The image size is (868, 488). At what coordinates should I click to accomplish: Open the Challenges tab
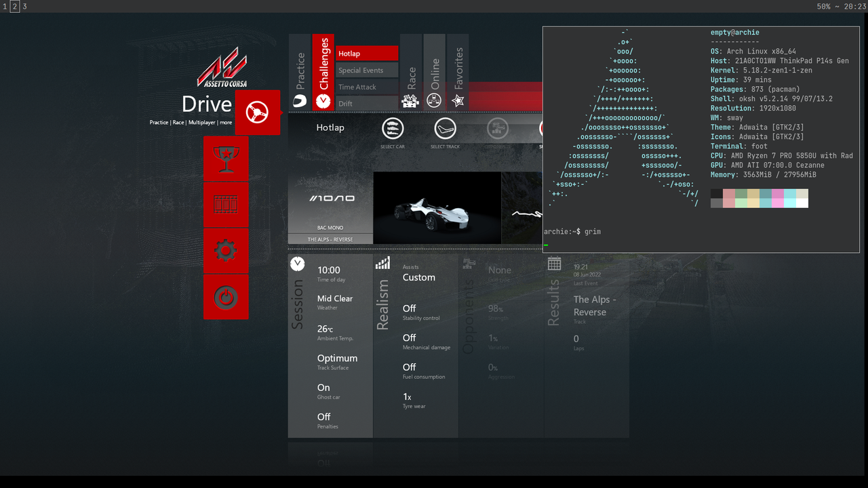click(323, 71)
